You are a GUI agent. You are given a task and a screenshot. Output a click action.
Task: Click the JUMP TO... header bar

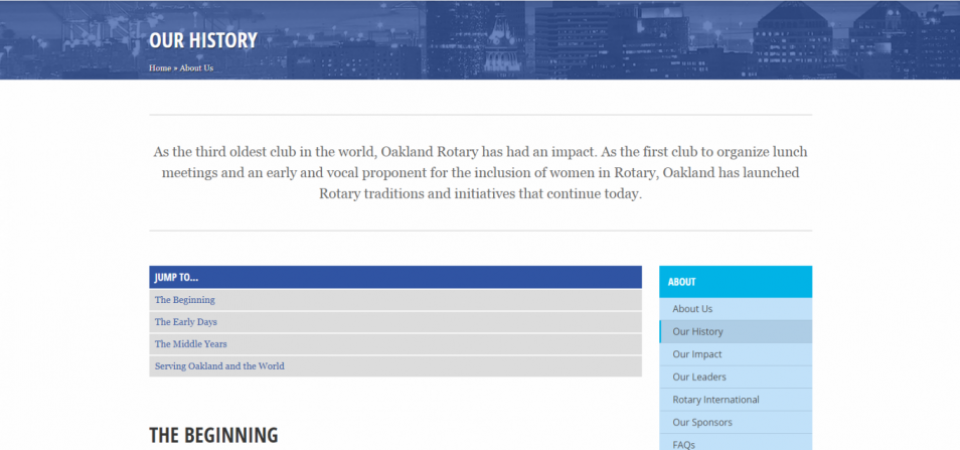click(396, 277)
